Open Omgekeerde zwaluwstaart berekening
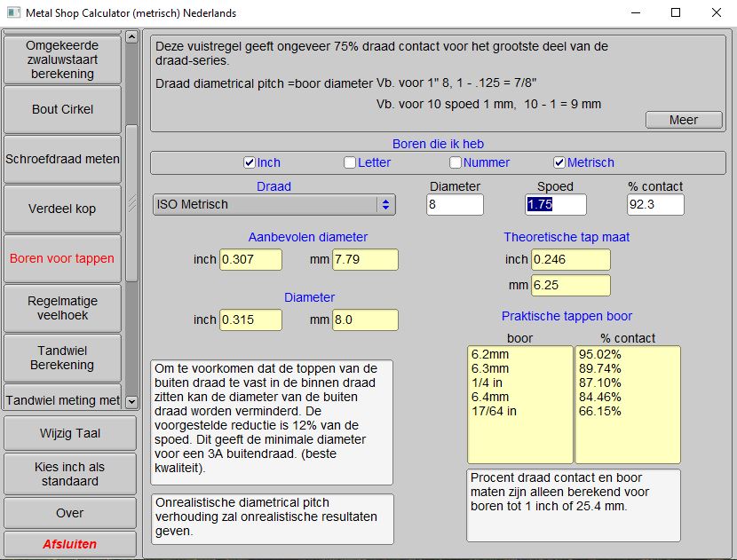The width and height of the screenshot is (737, 560). pos(62,59)
